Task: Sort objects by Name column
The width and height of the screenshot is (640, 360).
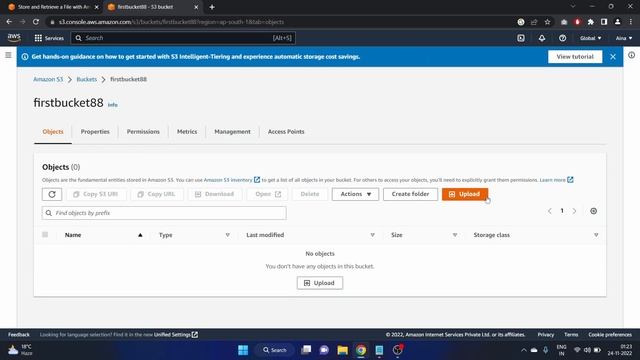Action: (x=73, y=235)
